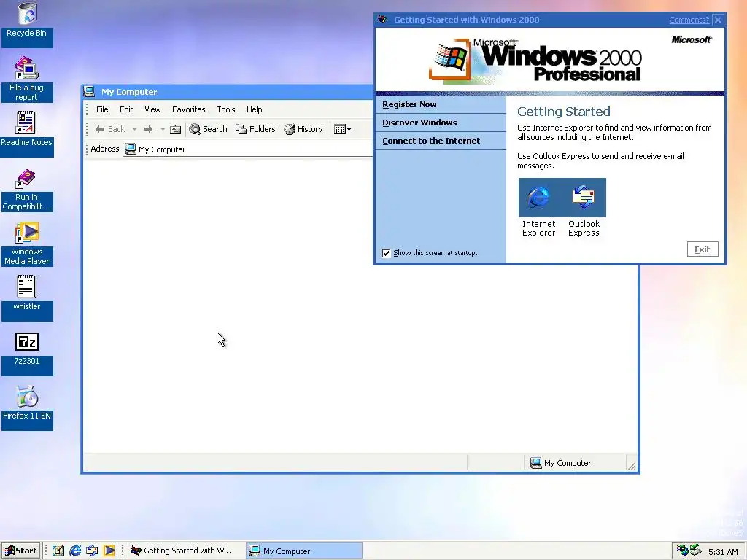Click the first system tray icon
The image size is (747, 560).
pyautogui.click(x=683, y=550)
